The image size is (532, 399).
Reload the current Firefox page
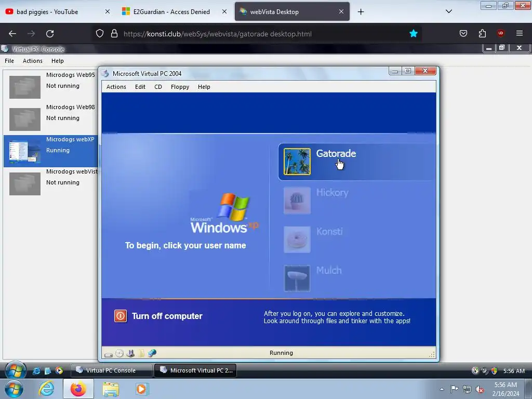tap(50, 34)
